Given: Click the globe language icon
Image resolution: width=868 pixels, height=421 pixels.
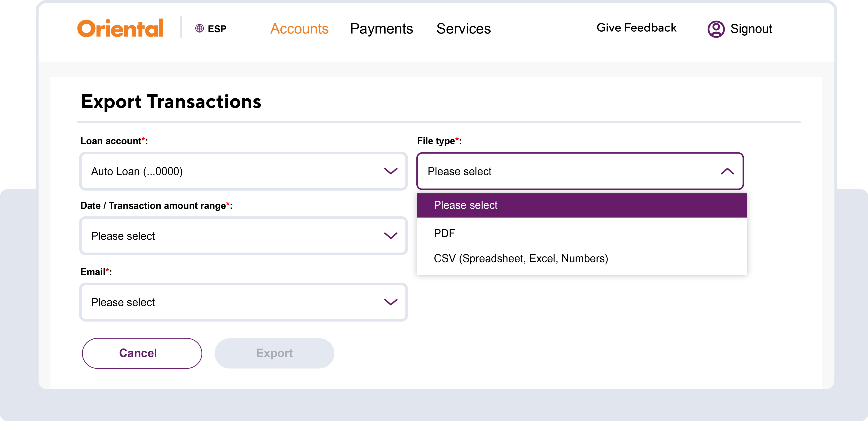Looking at the screenshot, I should tap(199, 28).
